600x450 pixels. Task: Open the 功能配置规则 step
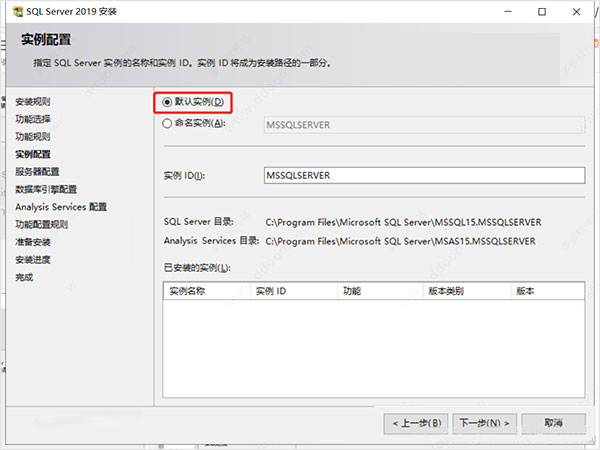click(x=42, y=225)
